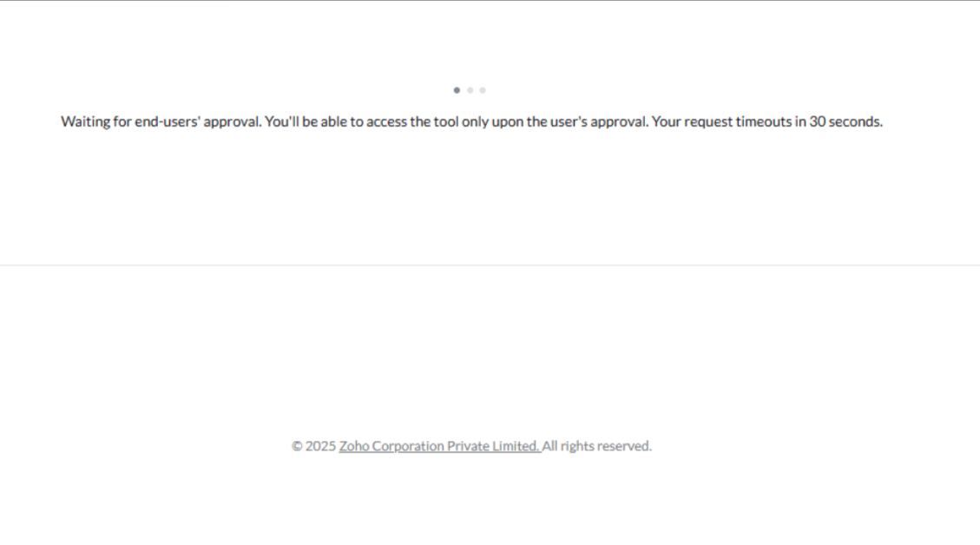The width and height of the screenshot is (980, 545).
Task: Click the last light loading dot
Action: coord(483,90)
